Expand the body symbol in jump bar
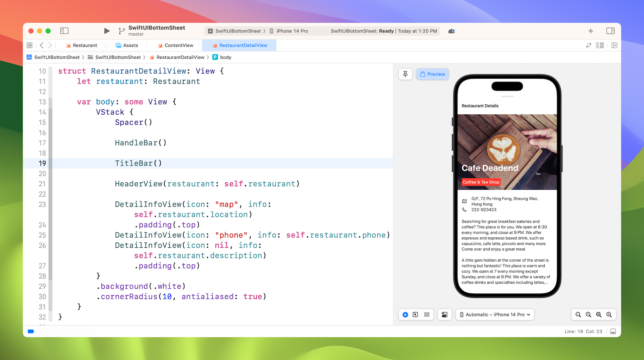 (x=225, y=57)
